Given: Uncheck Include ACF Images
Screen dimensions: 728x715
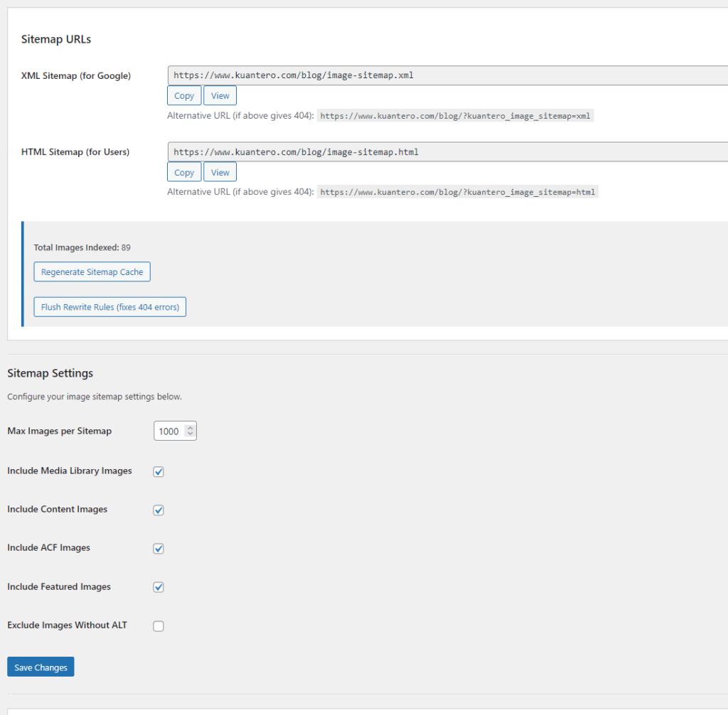Looking at the screenshot, I should 158,548.
